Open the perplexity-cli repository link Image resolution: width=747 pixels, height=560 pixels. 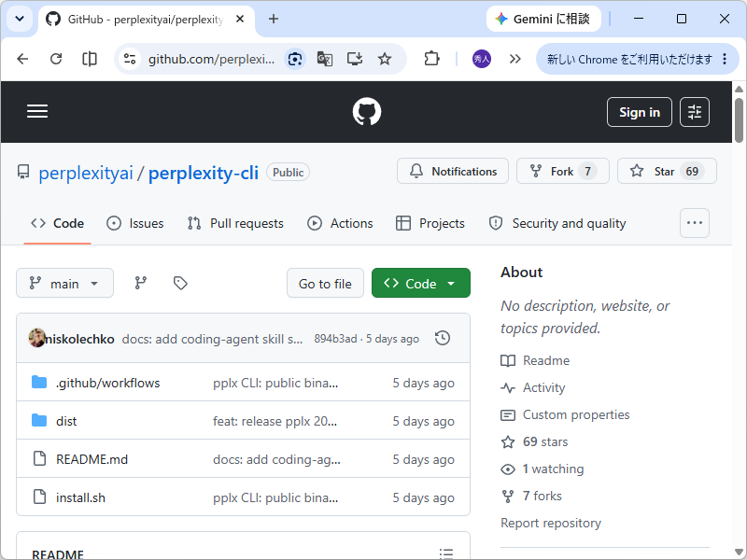pos(204,173)
